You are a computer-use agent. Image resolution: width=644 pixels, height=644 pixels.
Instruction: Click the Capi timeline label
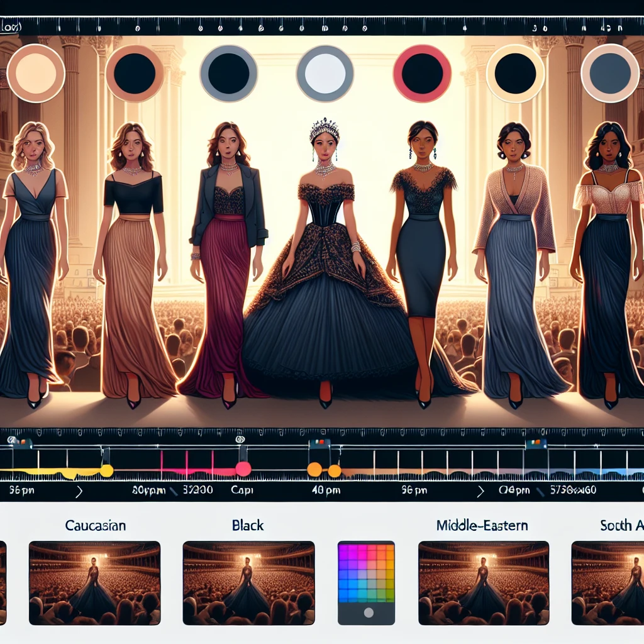click(x=242, y=490)
